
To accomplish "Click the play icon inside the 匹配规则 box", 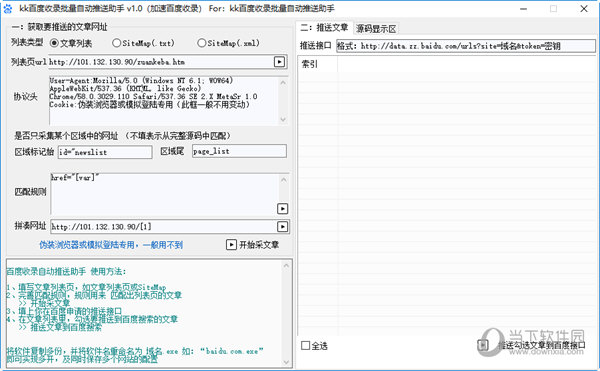I will click(282, 208).
